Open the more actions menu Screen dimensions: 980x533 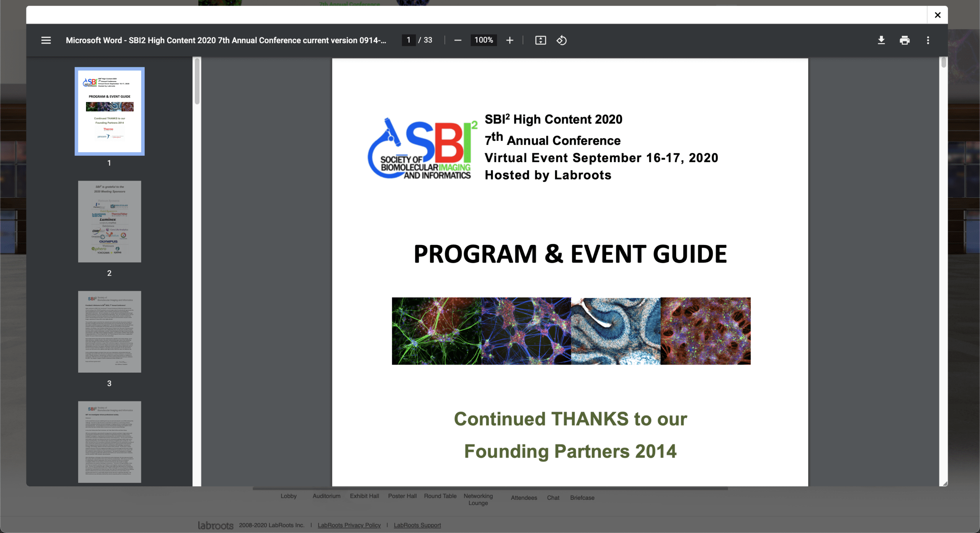(928, 40)
